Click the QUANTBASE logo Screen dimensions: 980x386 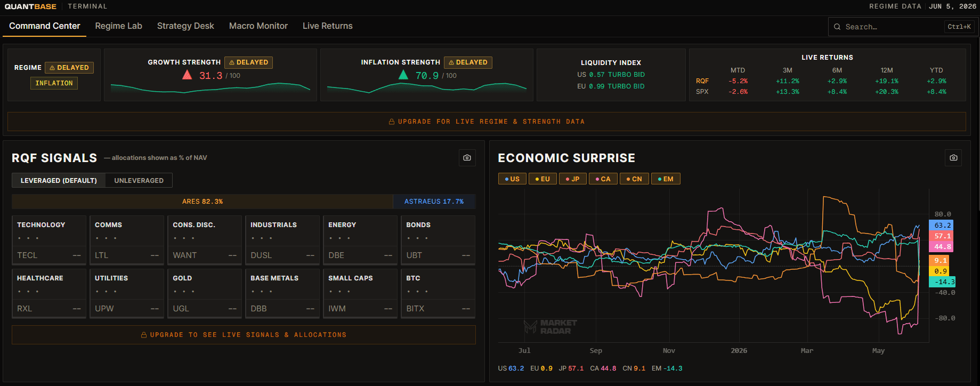(30, 6)
